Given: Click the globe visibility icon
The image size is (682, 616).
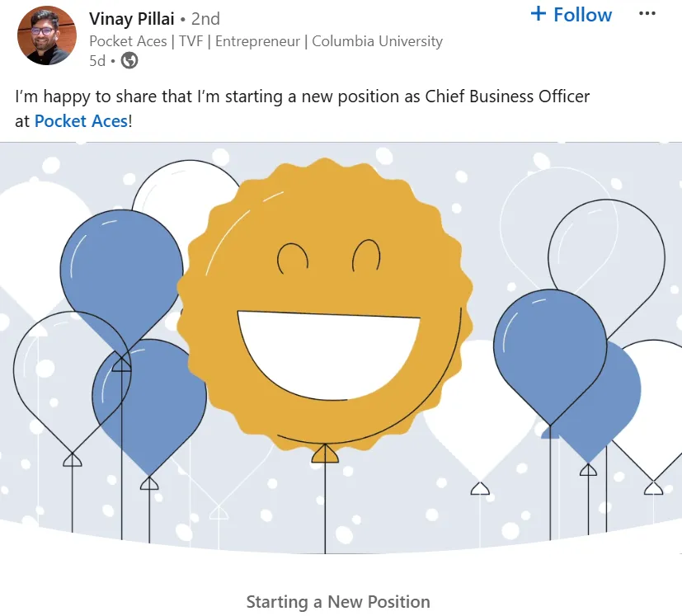Looking at the screenshot, I should [x=129, y=60].
